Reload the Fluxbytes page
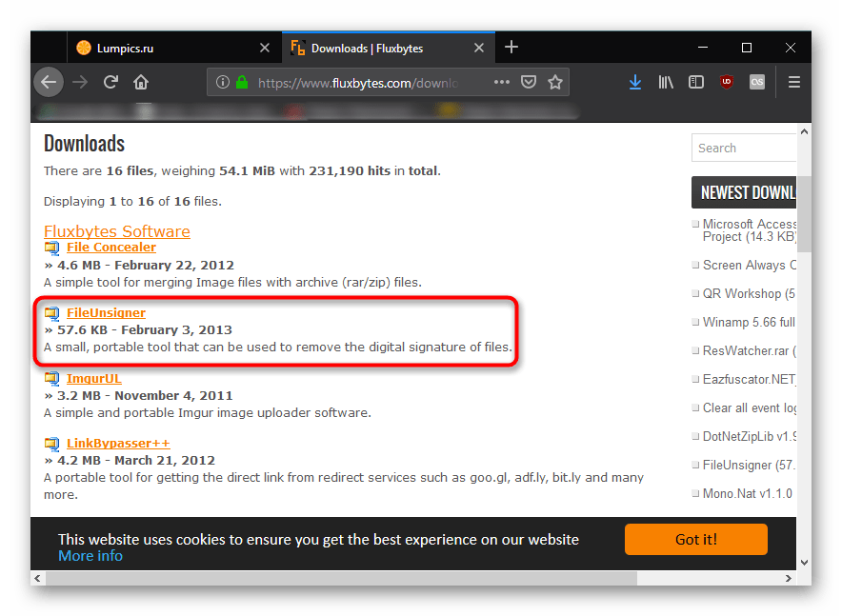The height and width of the screenshot is (616, 842). [110, 82]
